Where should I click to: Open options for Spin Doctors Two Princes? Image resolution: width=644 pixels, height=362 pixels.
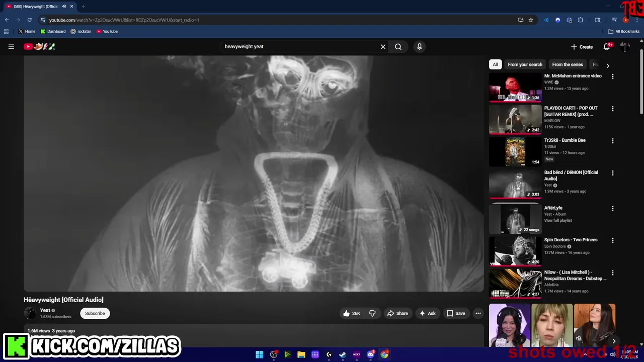coord(612,240)
